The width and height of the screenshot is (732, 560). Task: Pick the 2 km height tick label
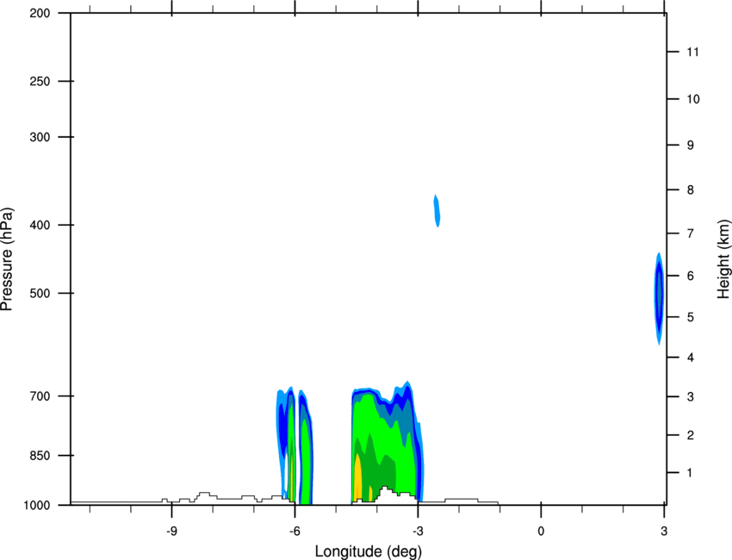point(691,435)
